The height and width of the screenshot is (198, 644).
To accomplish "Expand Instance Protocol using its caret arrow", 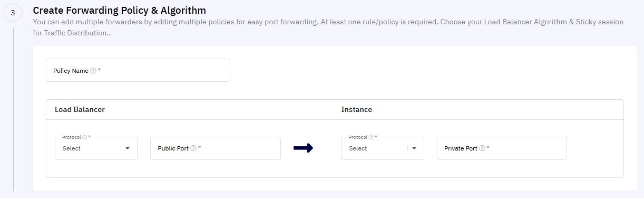I will click(x=414, y=148).
